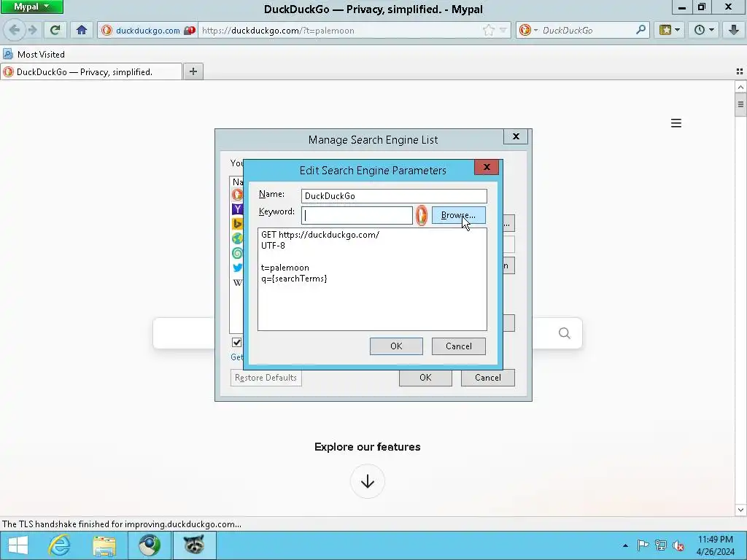Image resolution: width=747 pixels, height=560 pixels.
Task: Click OK in Edit Search Engine Parameters
Action: [396, 346]
